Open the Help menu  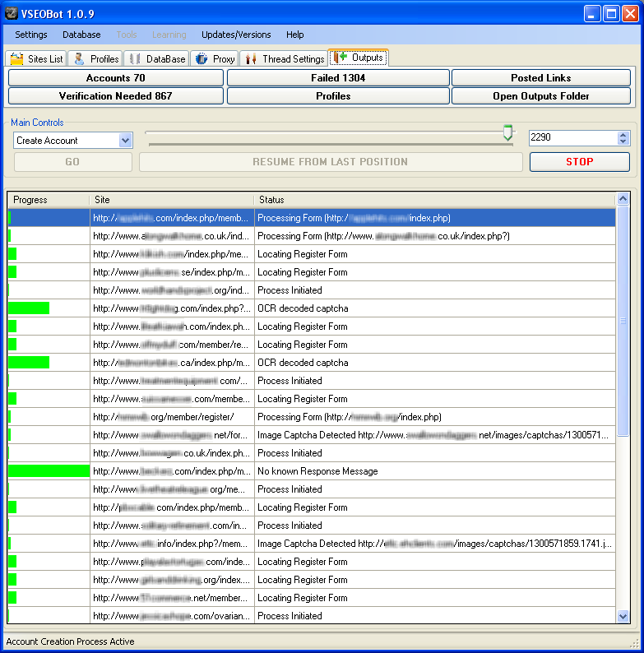[295, 35]
